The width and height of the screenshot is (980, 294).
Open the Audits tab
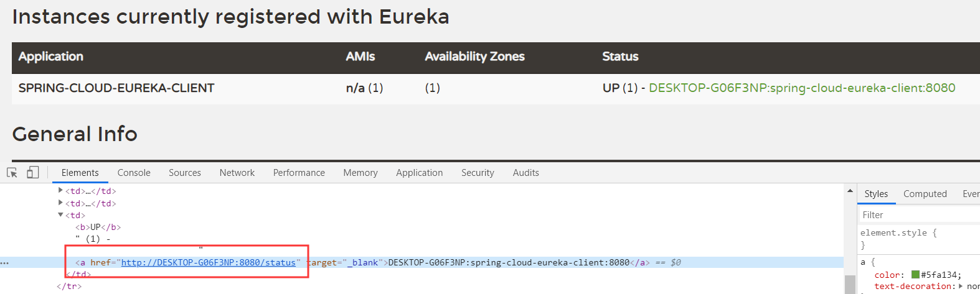526,173
